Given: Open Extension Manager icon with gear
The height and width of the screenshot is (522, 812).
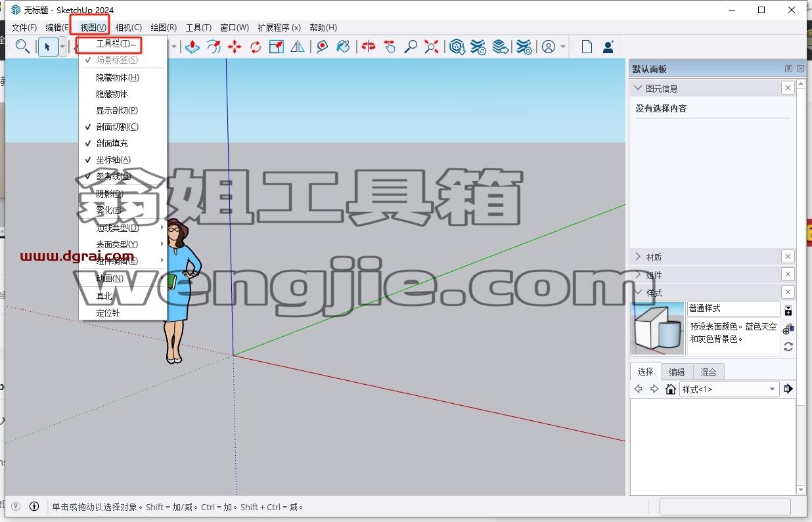Looking at the screenshot, I should [x=524, y=47].
